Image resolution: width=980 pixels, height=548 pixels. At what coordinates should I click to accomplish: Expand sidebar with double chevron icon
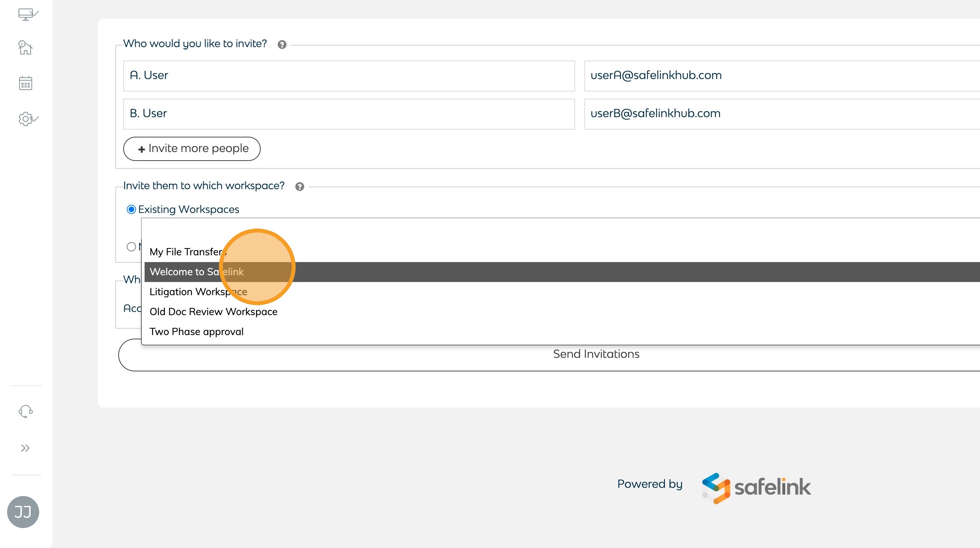[x=25, y=448]
